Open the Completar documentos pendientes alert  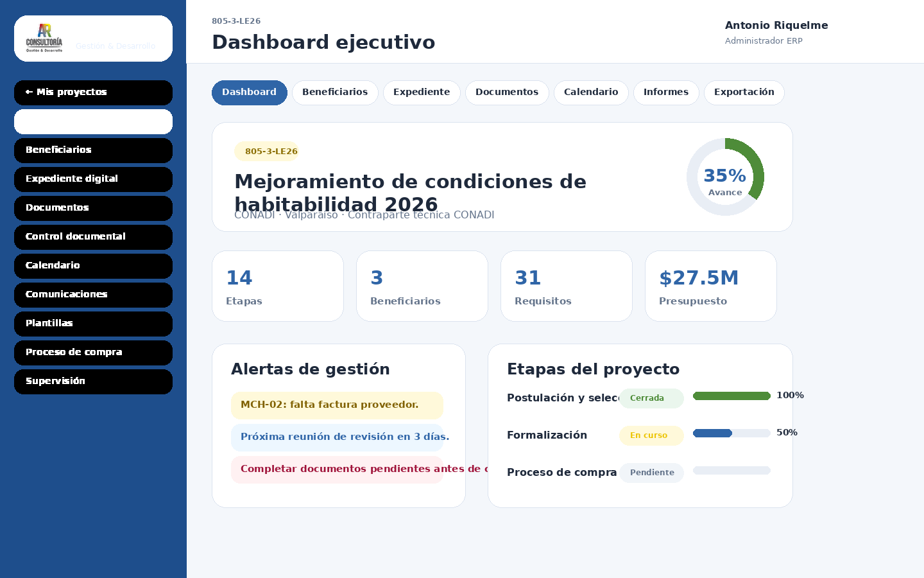[337, 469]
